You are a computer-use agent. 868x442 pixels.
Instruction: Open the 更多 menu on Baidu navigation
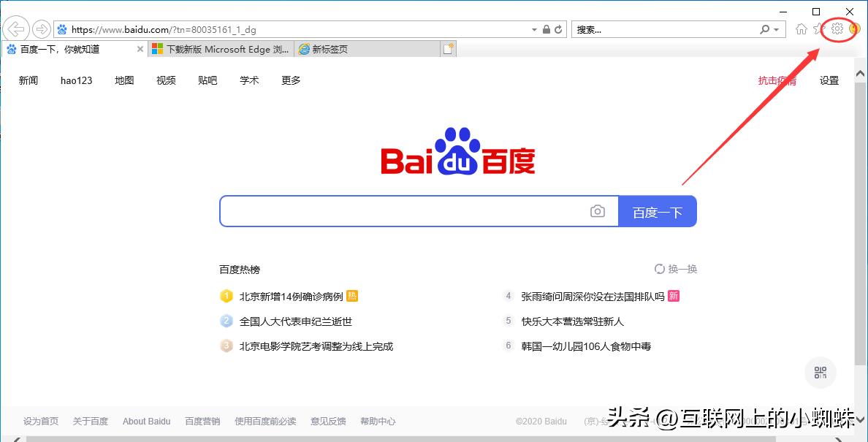(x=289, y=81)
